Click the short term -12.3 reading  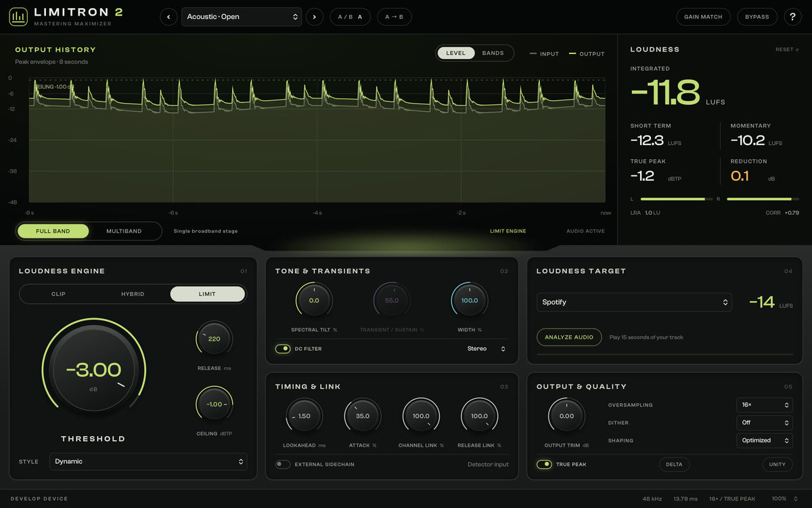[x=647, y=141]
